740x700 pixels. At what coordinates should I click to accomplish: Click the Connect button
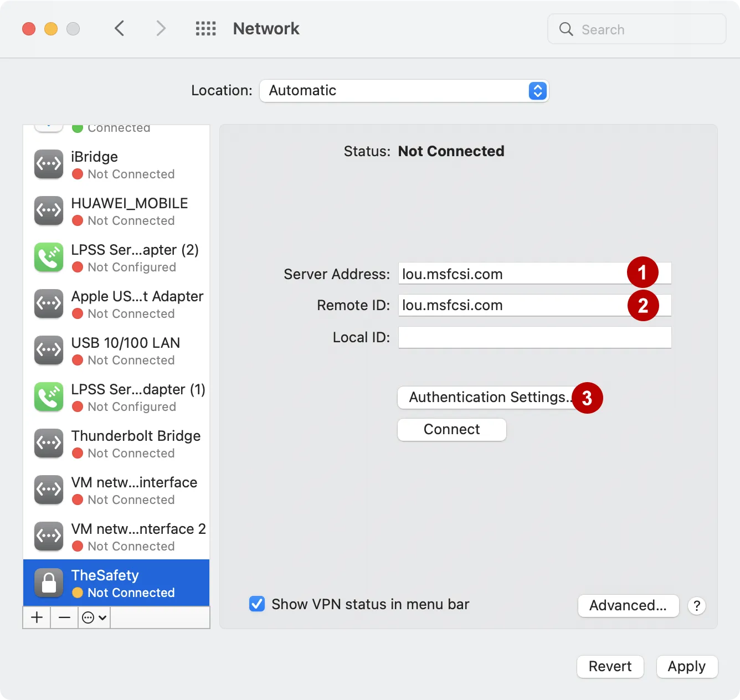tap(451, 429)
